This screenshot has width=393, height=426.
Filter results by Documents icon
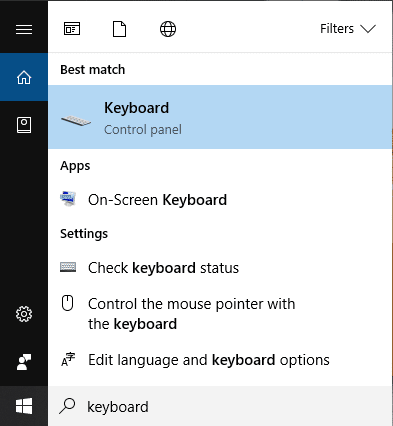(119, 29)
